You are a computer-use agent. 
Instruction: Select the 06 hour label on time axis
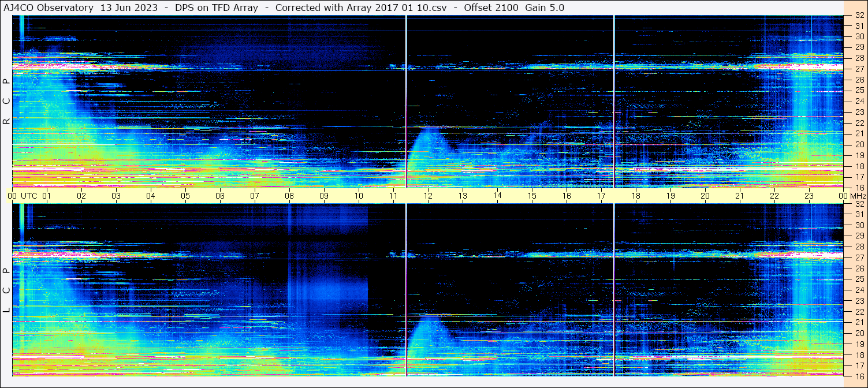220,196
